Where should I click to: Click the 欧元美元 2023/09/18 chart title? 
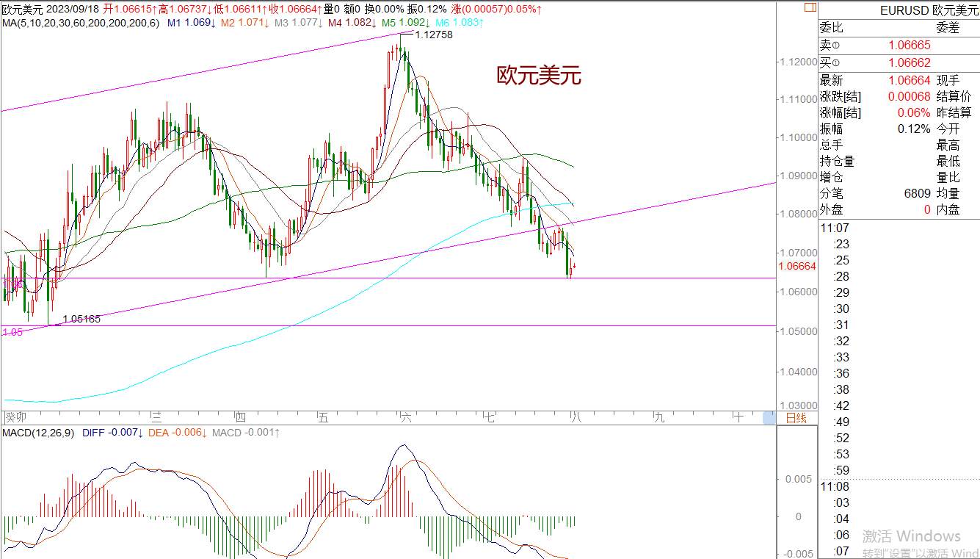[x=49, y=9]
